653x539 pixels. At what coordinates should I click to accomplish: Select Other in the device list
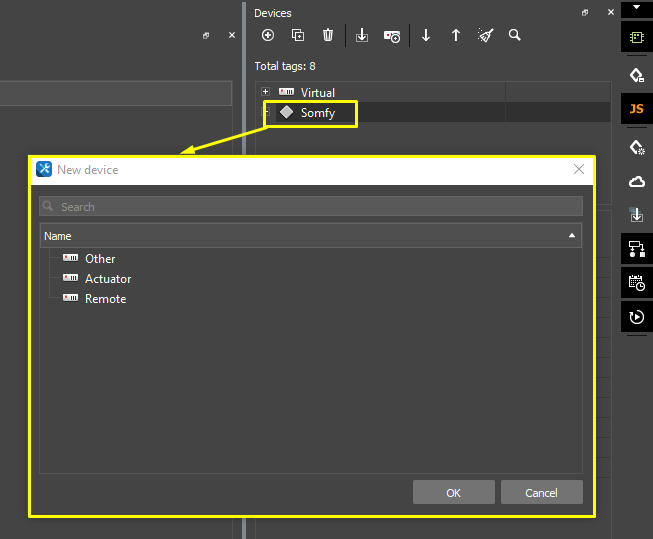click(100, 259)
